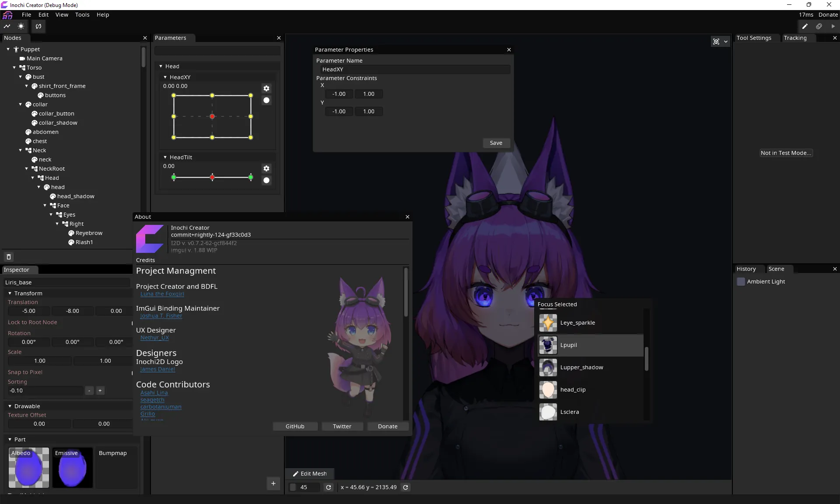Click red center point of HeadTilt slider
The image size is (840, 504).
coord(212,178)
